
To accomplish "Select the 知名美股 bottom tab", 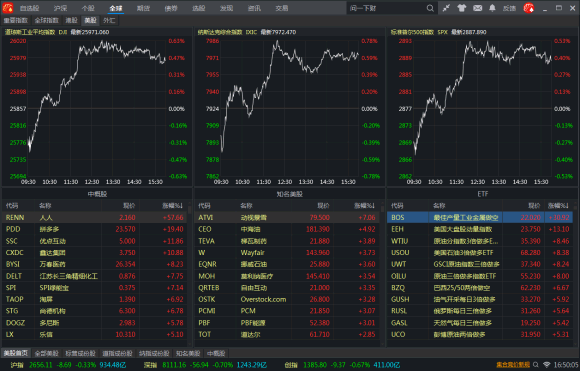I will click(x=188, y=353).
